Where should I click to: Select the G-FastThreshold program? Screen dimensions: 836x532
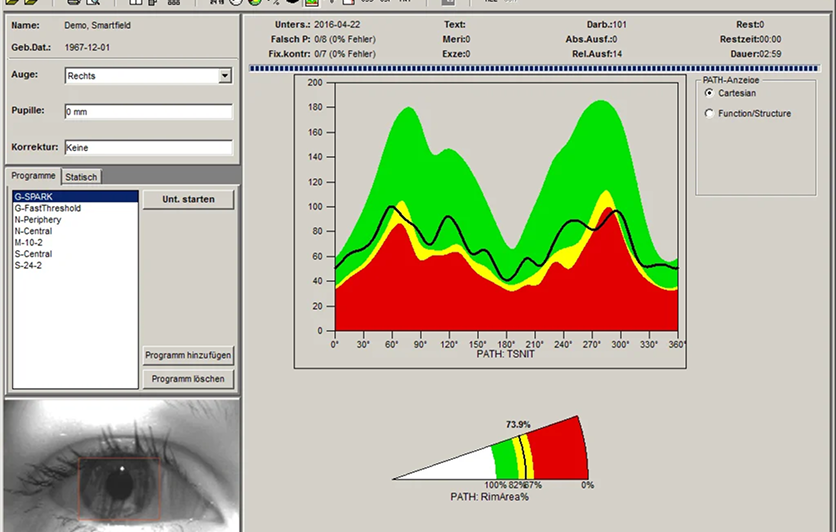click(x=75, y=208)
